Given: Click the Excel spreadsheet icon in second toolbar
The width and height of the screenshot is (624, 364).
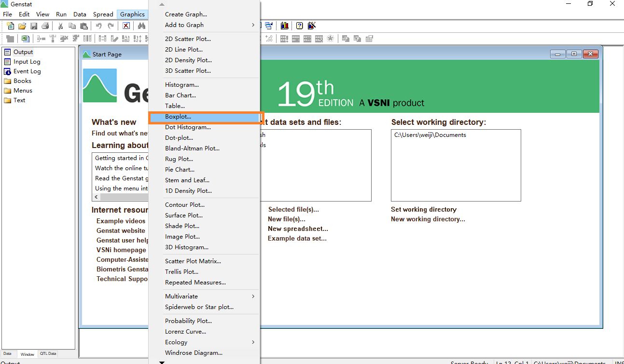Looking at the screenshot, I should [x=25, y=39].
